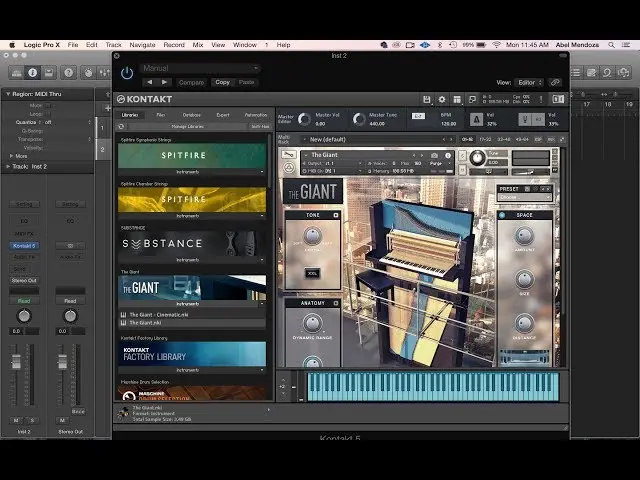Screen dimensions: 640x480
Task: Click the instrument wrench edit icon
Action: pyautogui.click(x=290, y=155)
